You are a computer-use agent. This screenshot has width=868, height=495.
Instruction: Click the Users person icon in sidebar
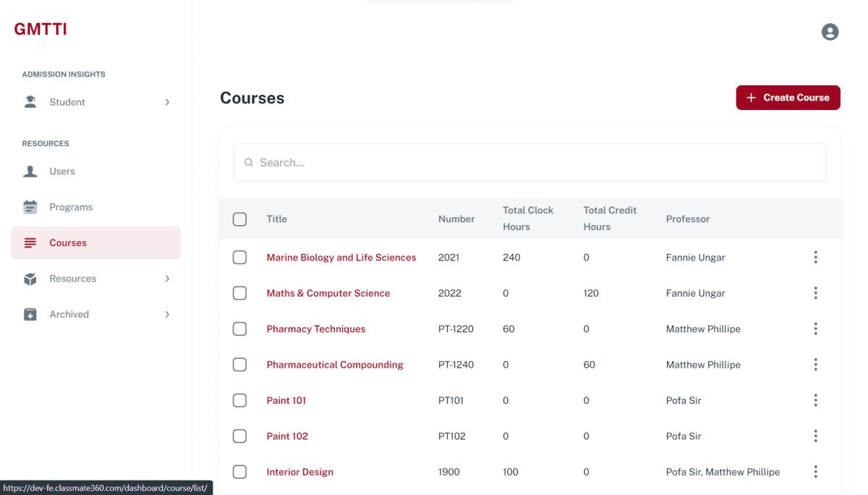tap(30, 172)
